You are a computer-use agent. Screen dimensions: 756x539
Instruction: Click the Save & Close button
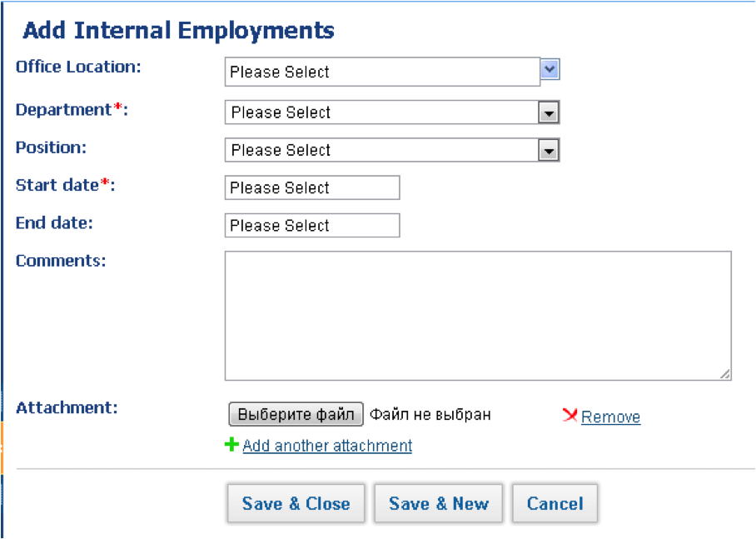[x=296, y=503]
